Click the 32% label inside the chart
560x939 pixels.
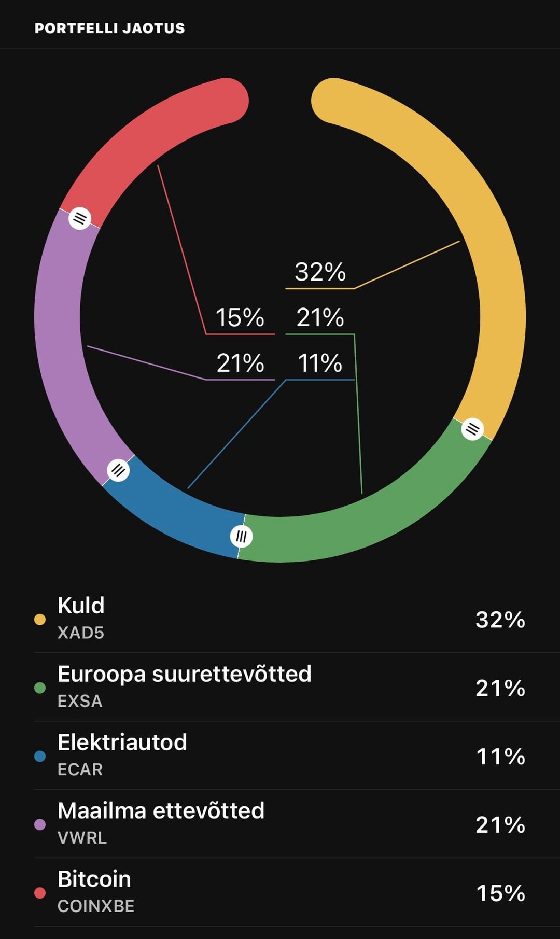pyautogui.click(x=320, y=272)
